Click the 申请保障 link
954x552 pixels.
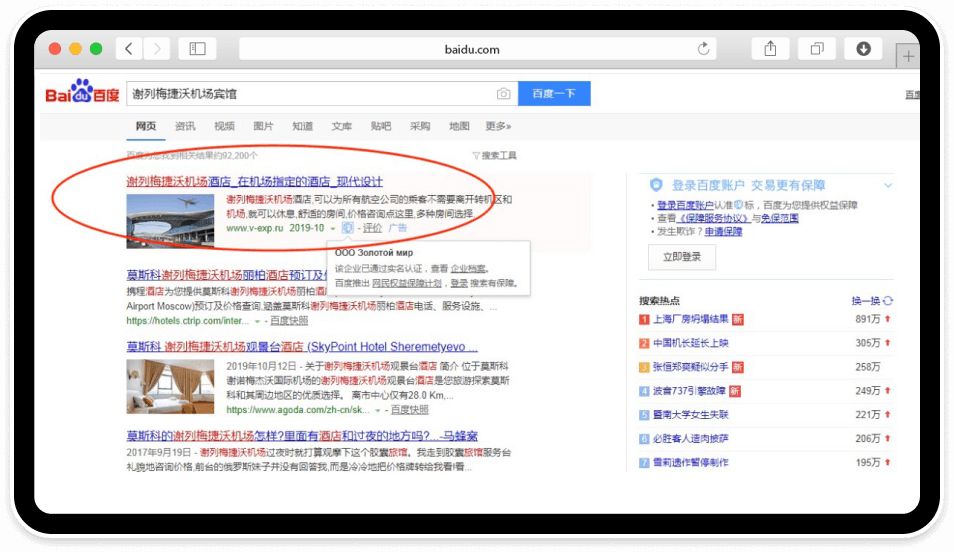pos(723,231)
